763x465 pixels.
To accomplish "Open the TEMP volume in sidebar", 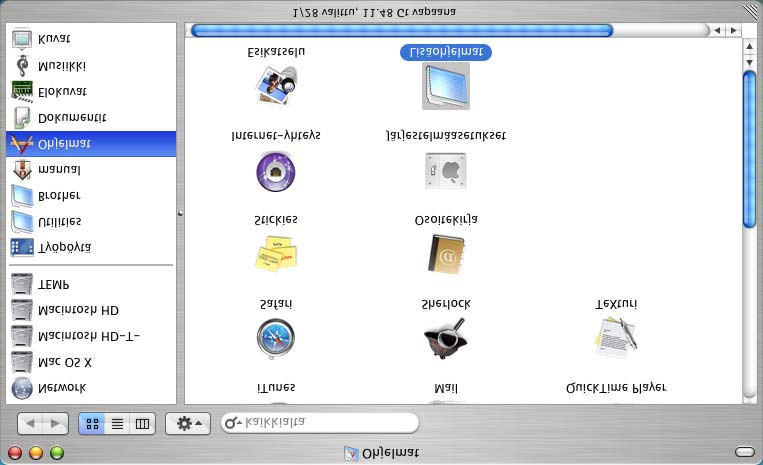I will (91, 285).
